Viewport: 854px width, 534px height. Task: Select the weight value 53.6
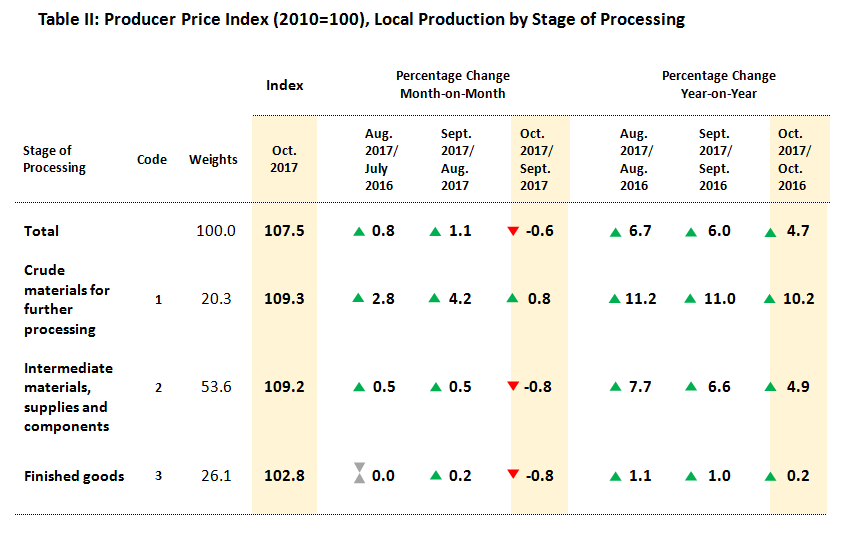[214, 387]
